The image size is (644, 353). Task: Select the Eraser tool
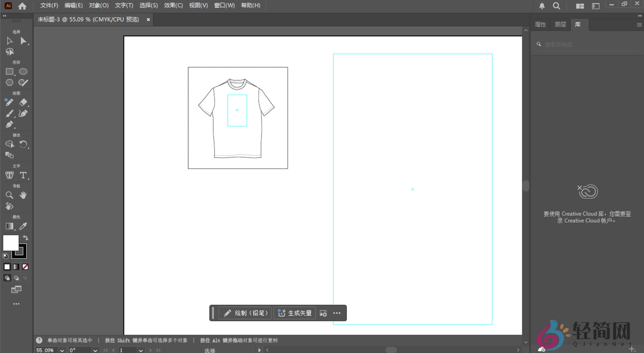coord(23,102)
